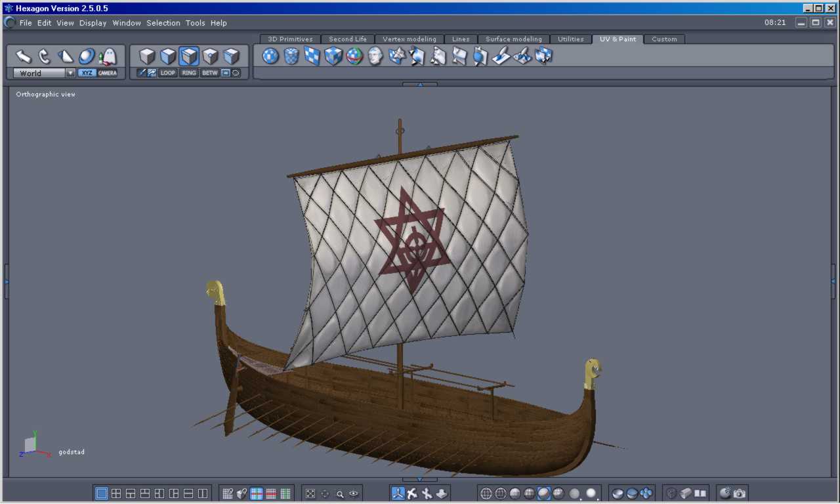
Task: Toggle the CAMERA manipulator mode button
Action: (108, 73)
